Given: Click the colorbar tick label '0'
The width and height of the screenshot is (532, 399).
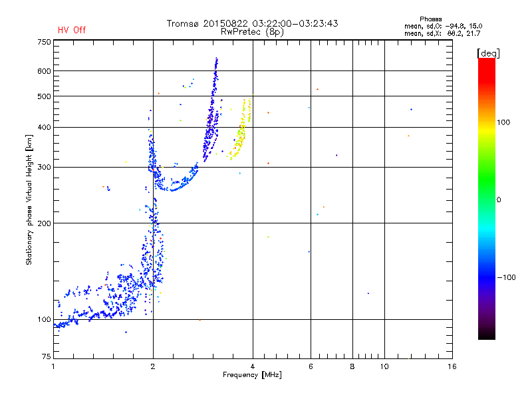Looking at the screenshot, I should tap(499, 200).
